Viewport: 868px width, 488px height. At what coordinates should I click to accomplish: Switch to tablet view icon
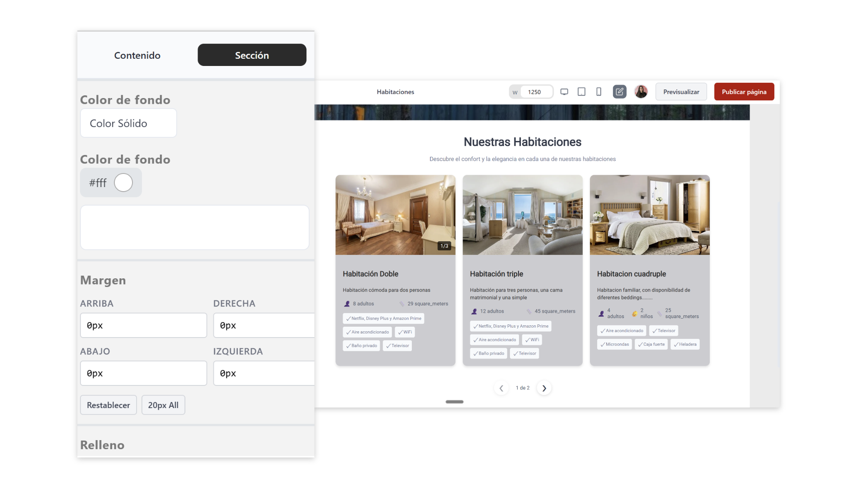581,92
